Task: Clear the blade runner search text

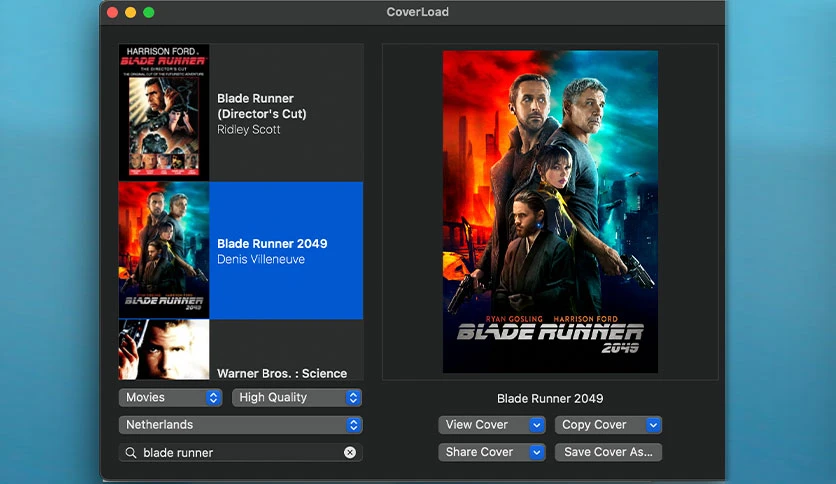Action: 350,453
